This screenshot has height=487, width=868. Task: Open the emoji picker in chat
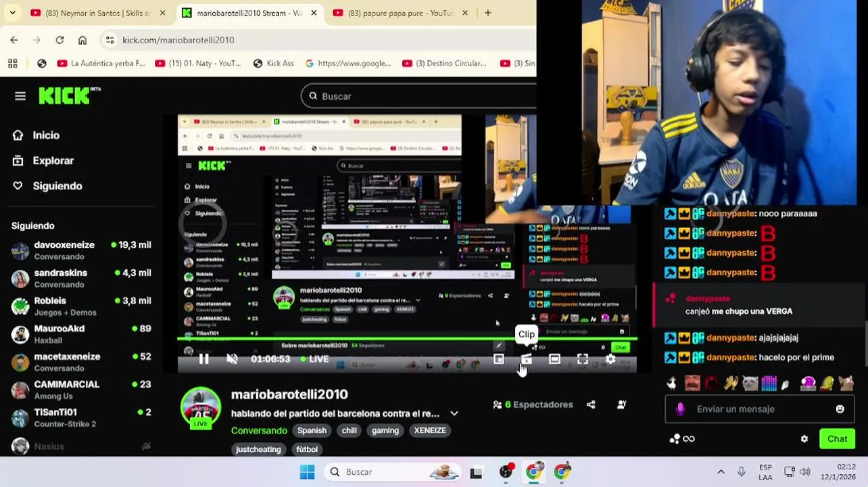point(840,409)
